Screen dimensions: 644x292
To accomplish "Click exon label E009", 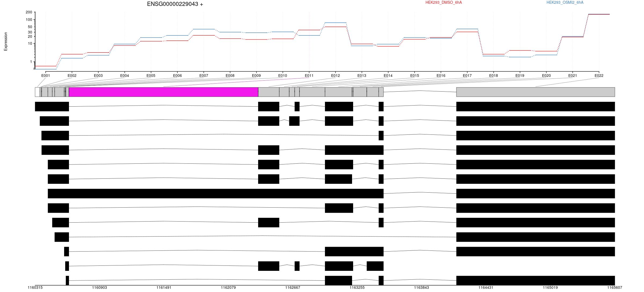I will point(256,76).
